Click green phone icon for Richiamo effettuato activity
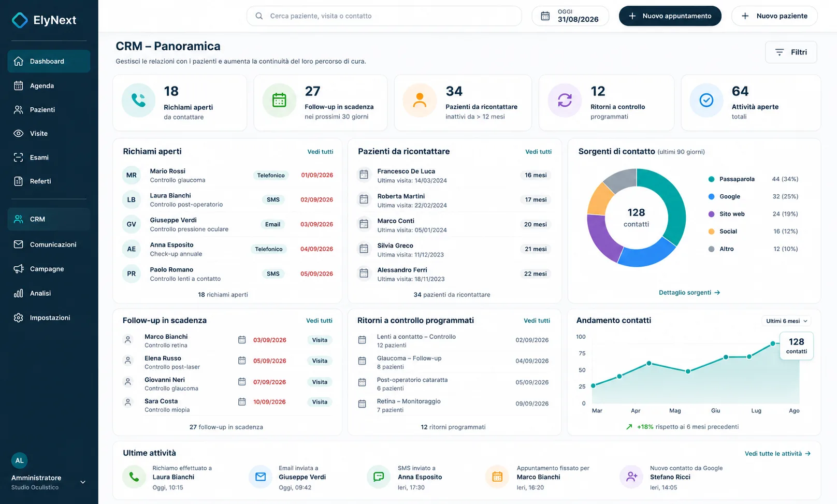The width and height of the screenshot is (837, 504). coord(134,477)
